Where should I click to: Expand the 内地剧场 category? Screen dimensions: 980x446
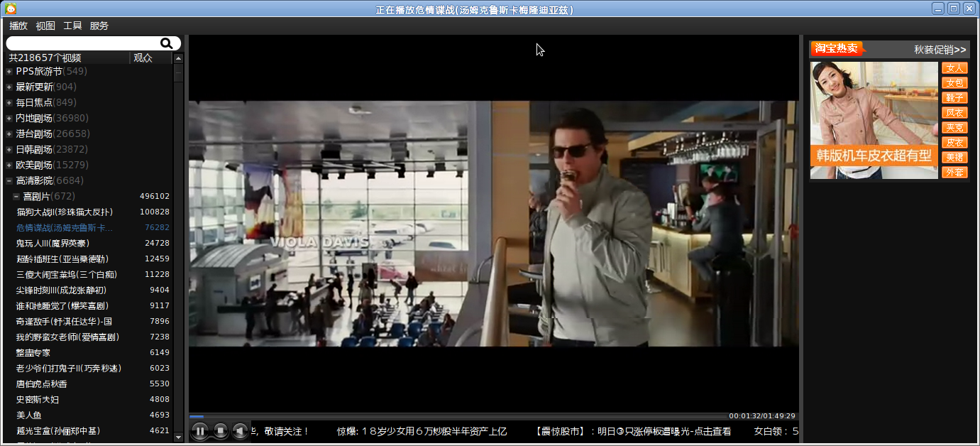pos(9,119)
